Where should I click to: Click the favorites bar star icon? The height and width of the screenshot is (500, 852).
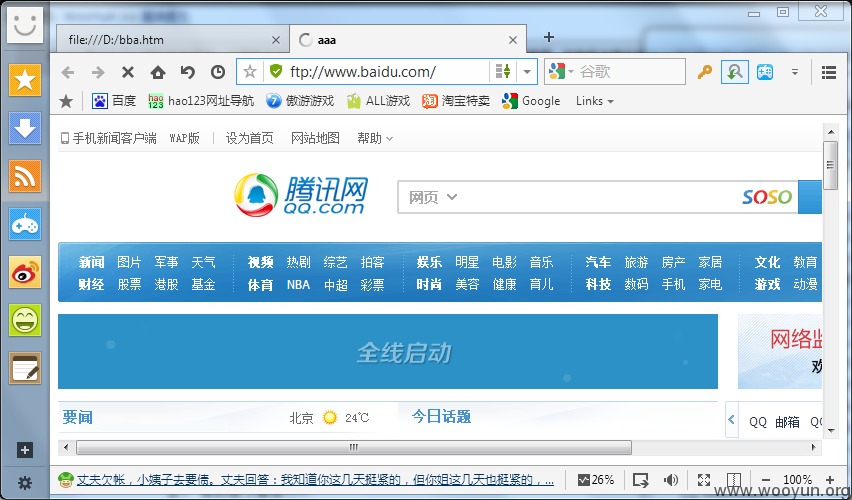tap(66, 101)
